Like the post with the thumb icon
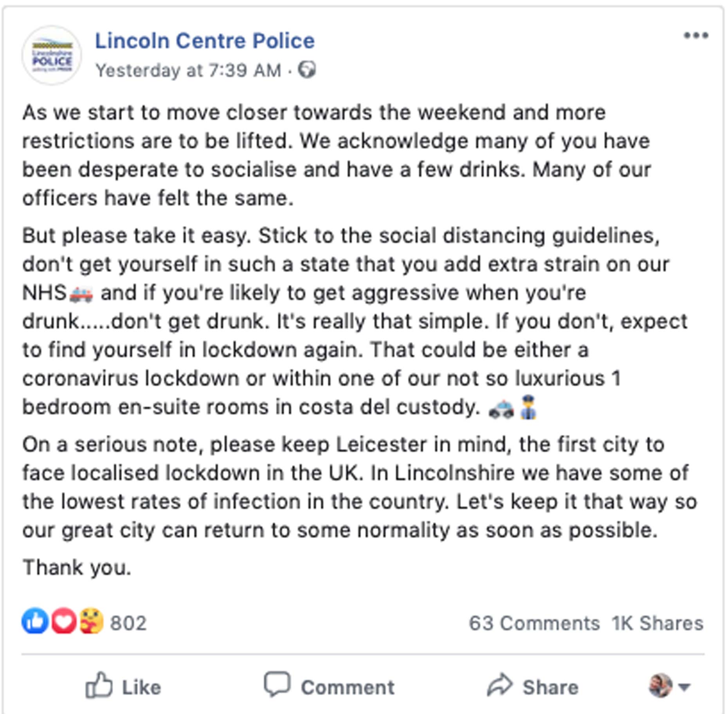 99,685
